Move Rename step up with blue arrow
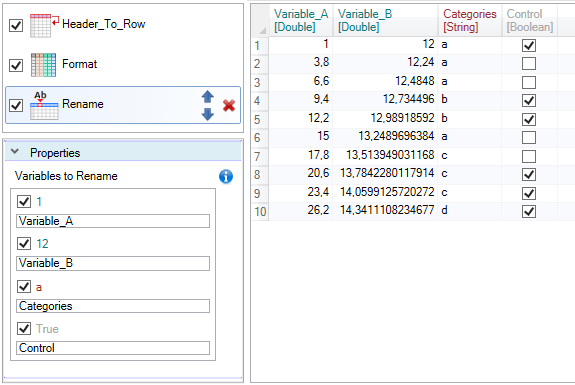 click(x=208, y=97)
